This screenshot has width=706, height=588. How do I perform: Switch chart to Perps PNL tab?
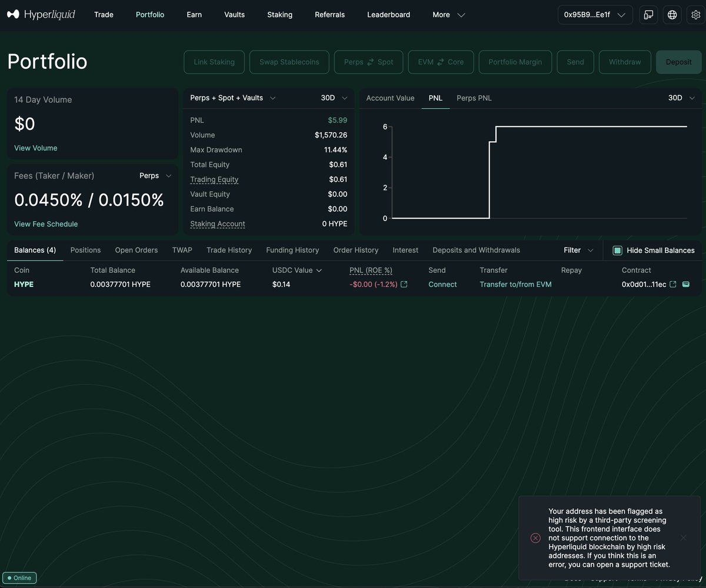(x=474, y=98)
